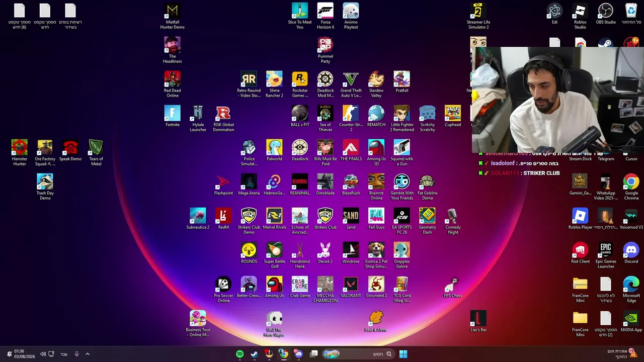Viewport: 644px width, 362px height.
Task: Click the Slime Rancher 2 icon
Action: tap(274, 84)
